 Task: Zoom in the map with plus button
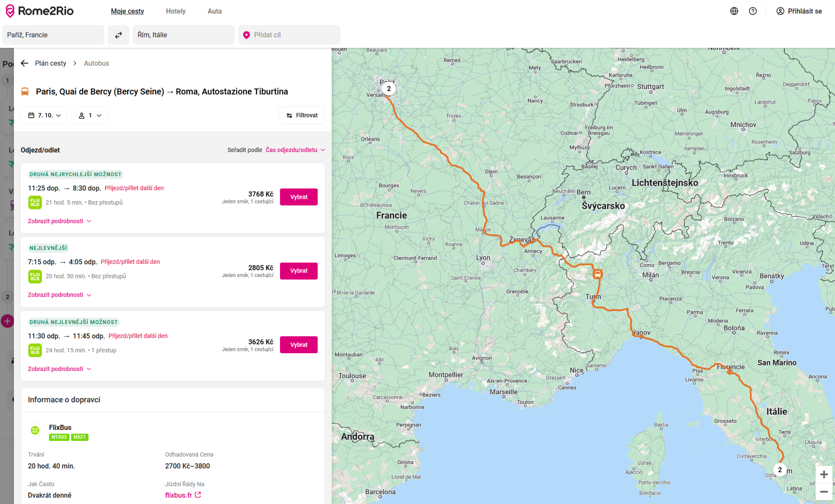823,475
